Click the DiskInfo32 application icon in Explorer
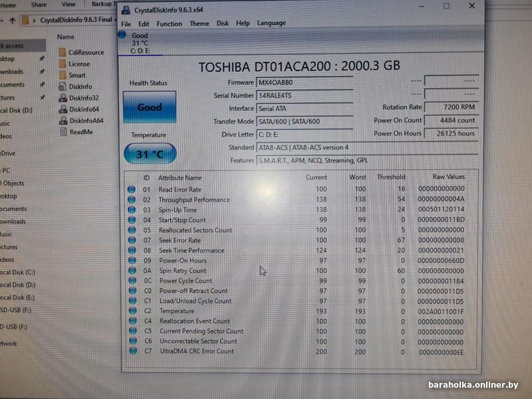The width and height of the screenshot is (532, 399). click(x=63, y=98)
